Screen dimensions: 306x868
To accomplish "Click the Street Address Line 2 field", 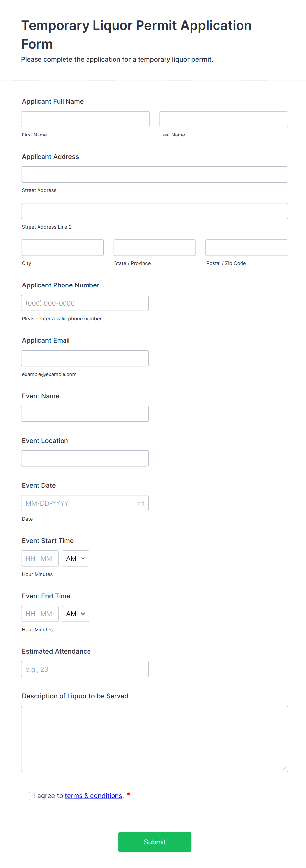I will pos(154,211).
